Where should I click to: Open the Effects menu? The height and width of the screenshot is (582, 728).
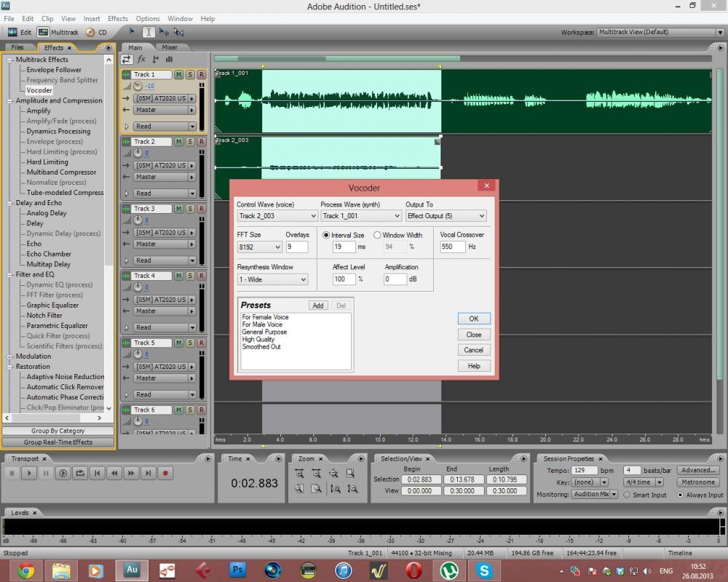point(117,19)
